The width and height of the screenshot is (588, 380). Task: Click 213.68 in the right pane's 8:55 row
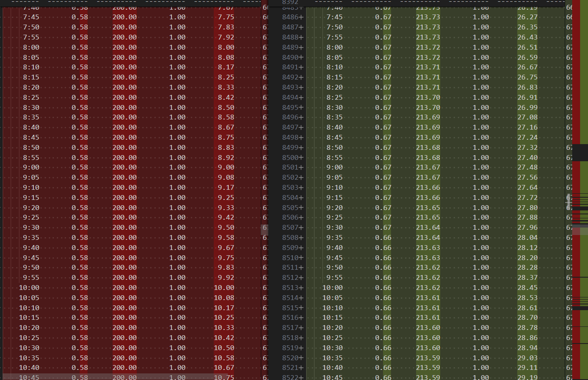coord(428,157)
